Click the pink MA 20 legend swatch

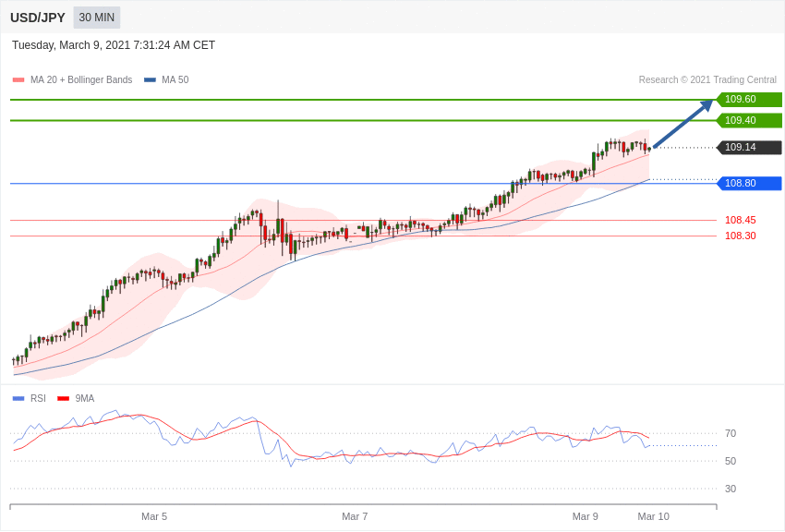click(x=18, y=79)
